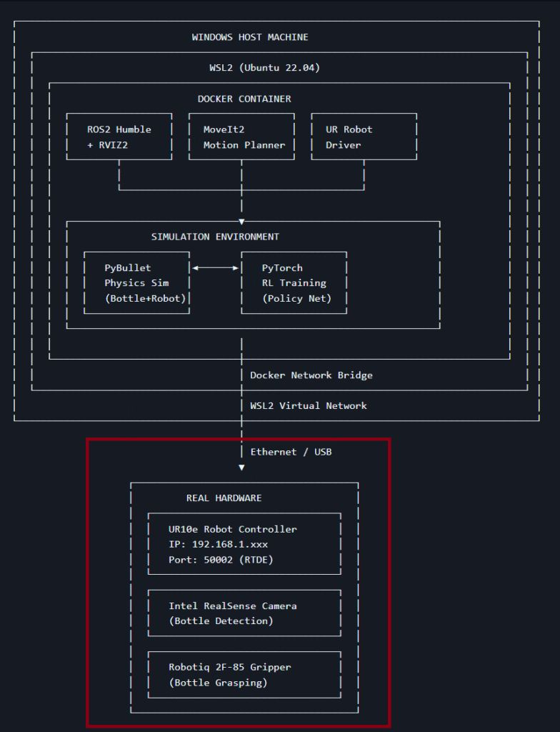560x732 pixels.
Task: Select the Robotiq 2F-85 Gripper box
Action: click(x=244, y=675)
